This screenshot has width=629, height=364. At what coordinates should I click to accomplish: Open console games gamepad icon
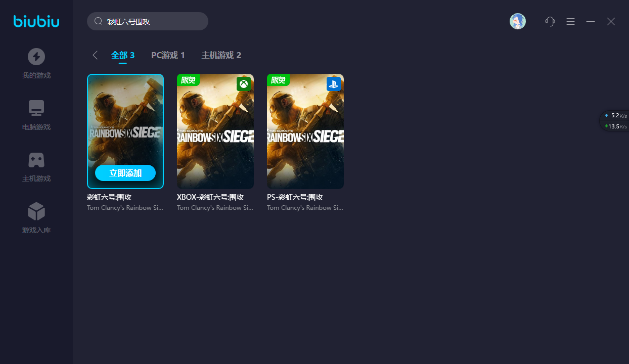[x=36, y=160]
